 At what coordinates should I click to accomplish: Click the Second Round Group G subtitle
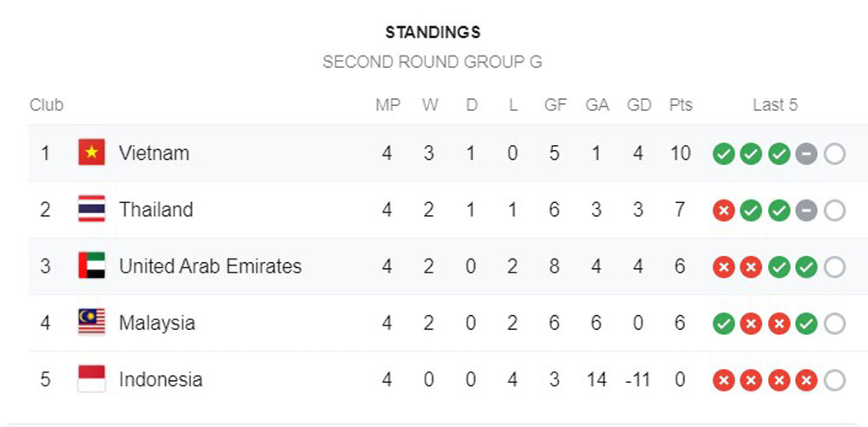[x=432, y=62]
